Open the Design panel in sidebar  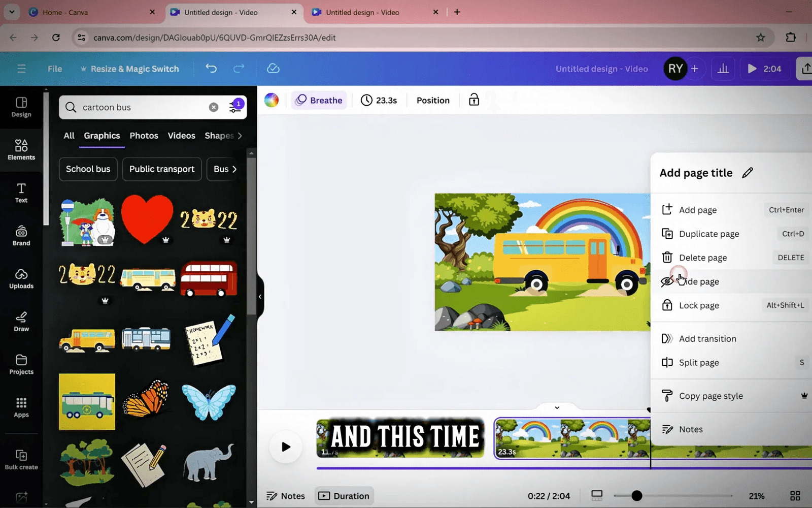pos(21,107)
